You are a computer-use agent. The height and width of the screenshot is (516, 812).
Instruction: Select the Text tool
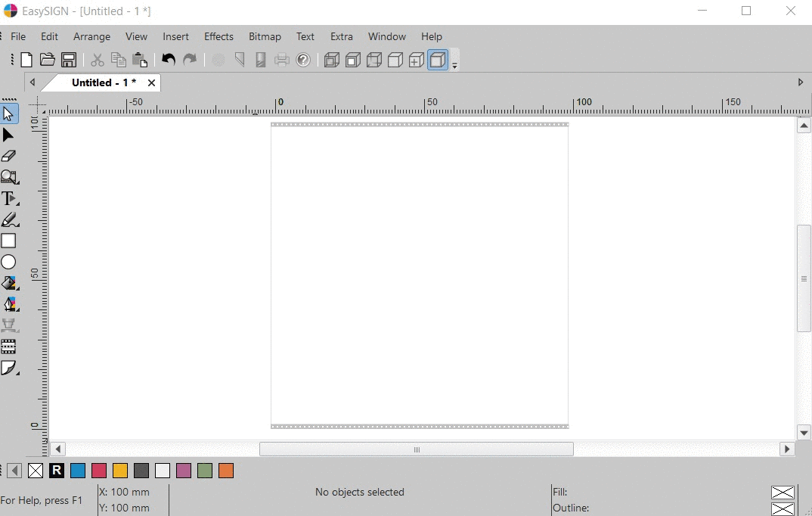click(x=9, y=198)
